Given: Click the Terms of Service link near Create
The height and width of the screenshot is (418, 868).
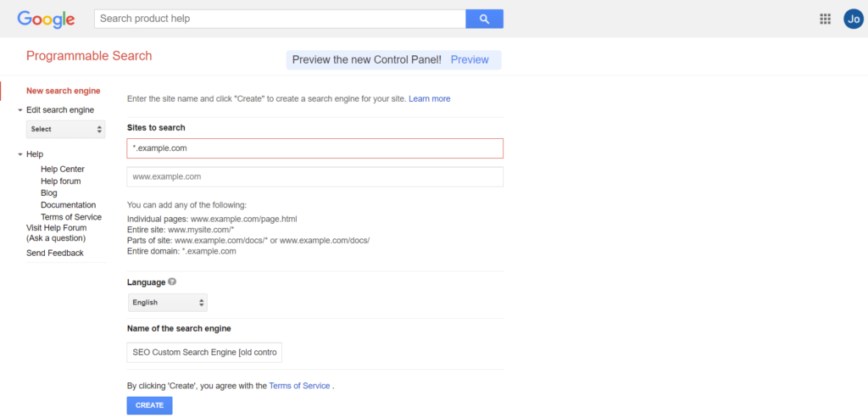Looking at the screenshot, I should click(x=299, y=385).
